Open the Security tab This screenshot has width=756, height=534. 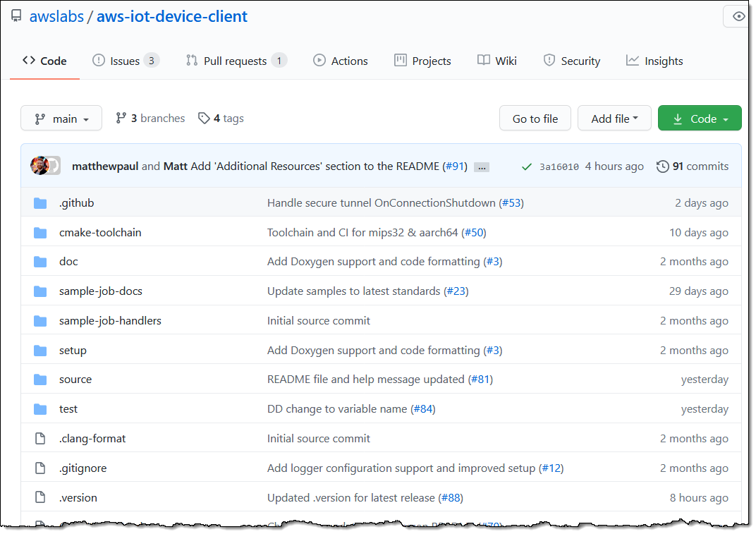[x=571, y=61]
